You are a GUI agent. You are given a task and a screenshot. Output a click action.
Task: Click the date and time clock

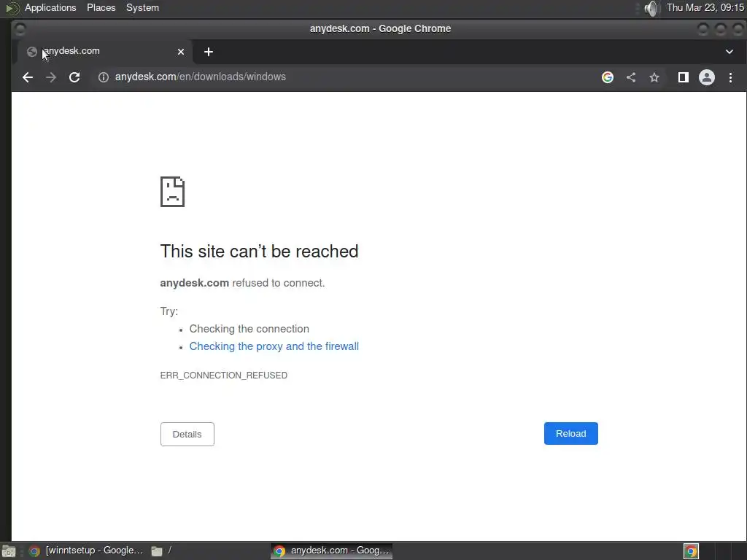tap(705, 7)
